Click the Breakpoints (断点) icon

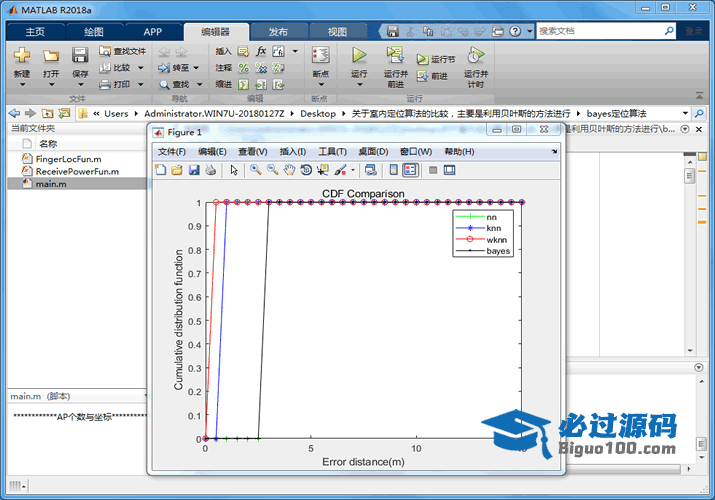(x=321, y=55)
